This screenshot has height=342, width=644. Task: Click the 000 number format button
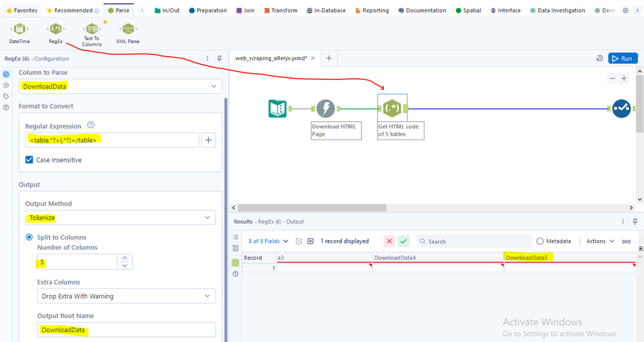point(627,241)
